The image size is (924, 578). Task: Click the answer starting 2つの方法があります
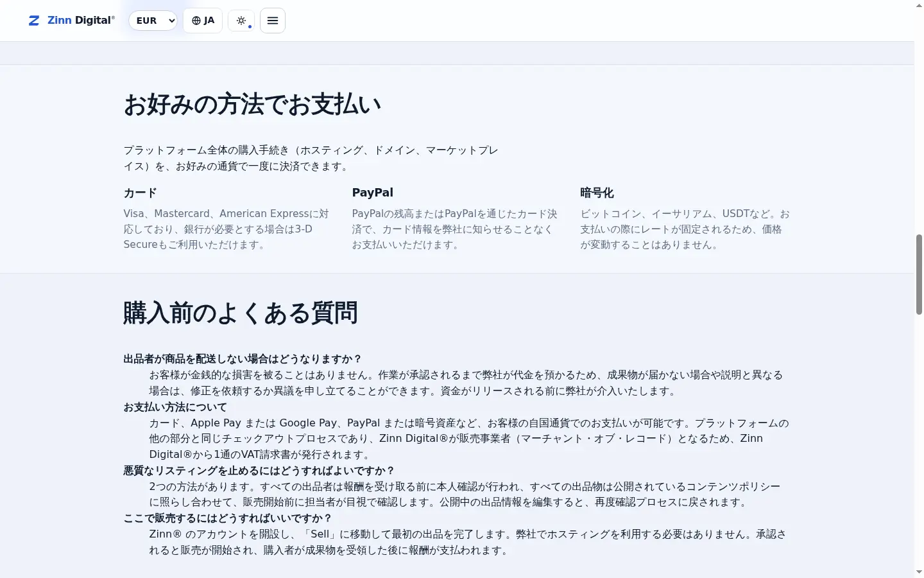pyautogui.click(x=465, y=495)
